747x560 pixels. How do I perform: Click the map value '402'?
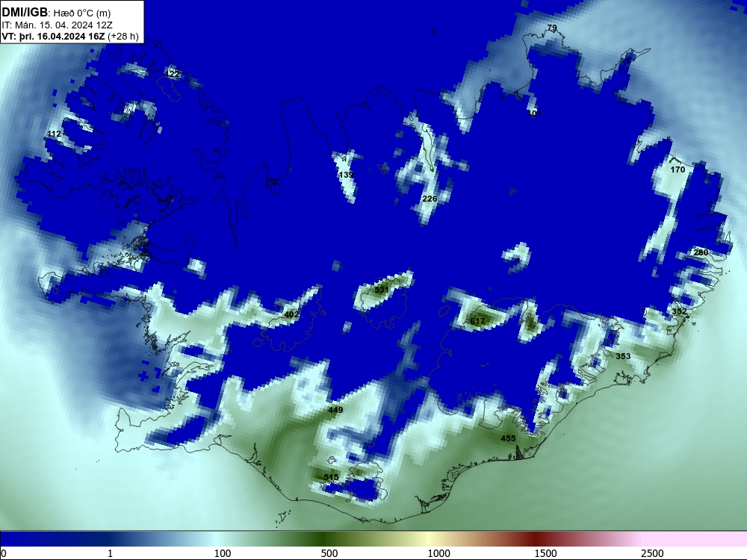pos(291,314)
